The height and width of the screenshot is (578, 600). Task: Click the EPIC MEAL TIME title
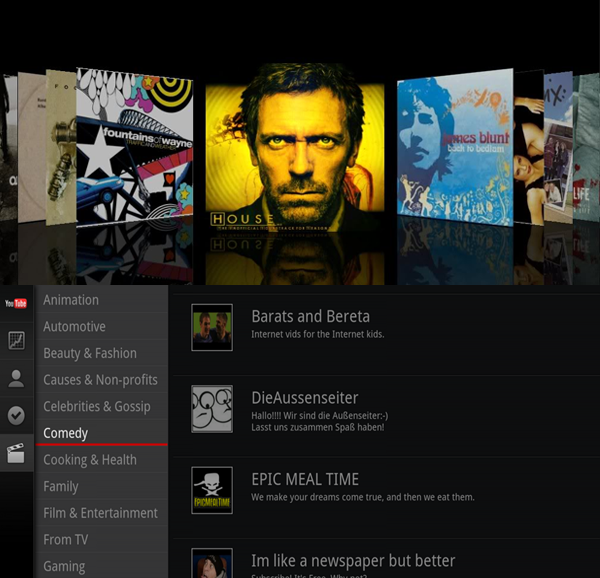[305, 479]
